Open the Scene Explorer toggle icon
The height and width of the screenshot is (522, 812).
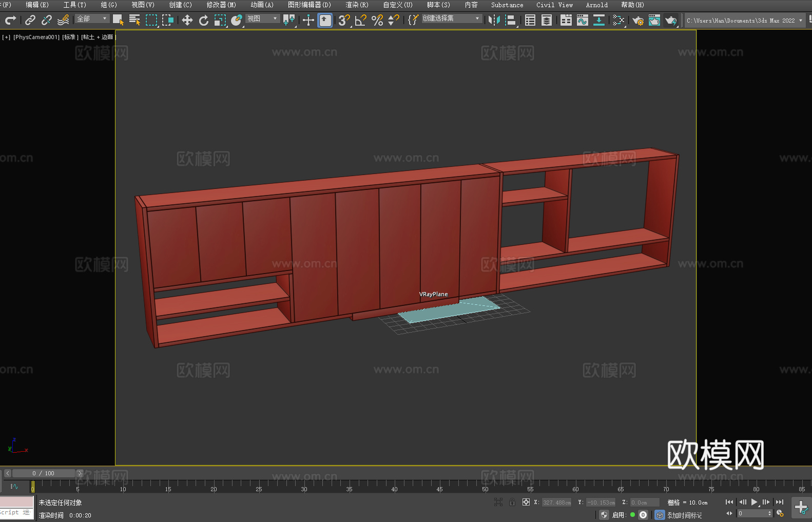[x=530, y=20]
